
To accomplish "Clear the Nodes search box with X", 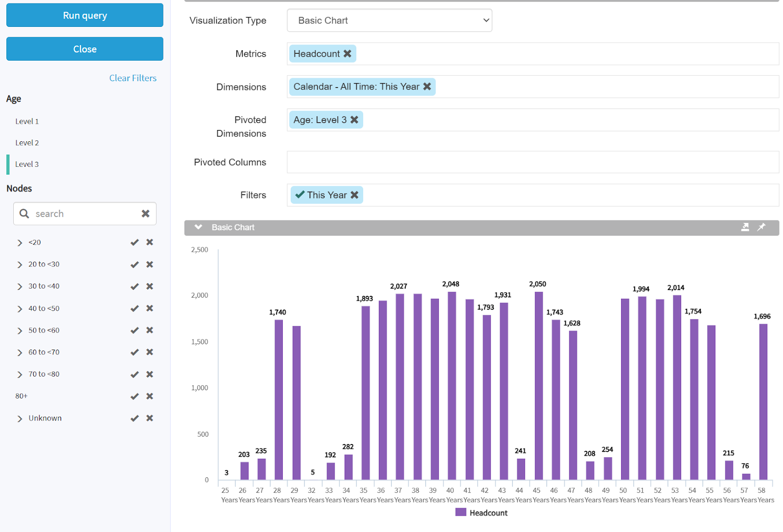I will [145, 214].
